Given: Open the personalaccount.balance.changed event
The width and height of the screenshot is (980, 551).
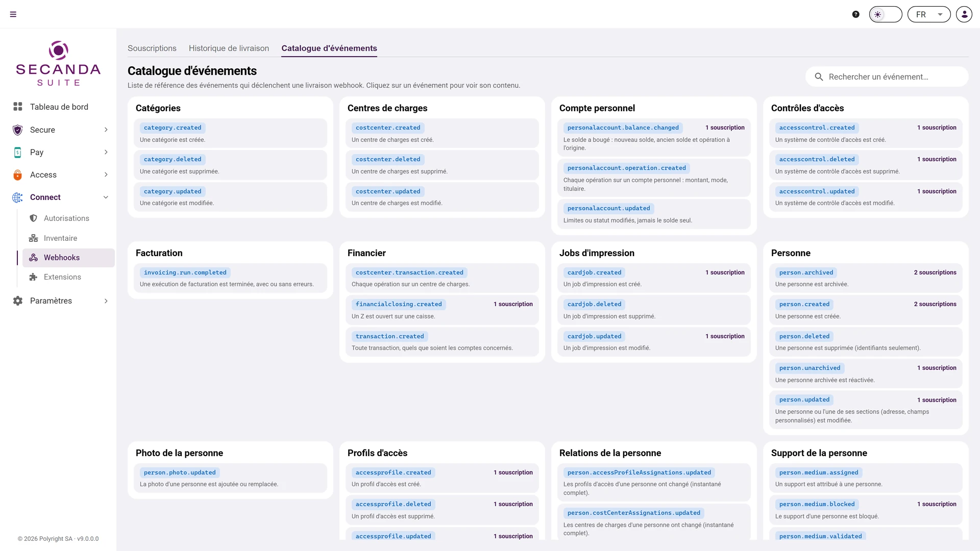Looking at the screenshot, I should [x=654, y=137].
